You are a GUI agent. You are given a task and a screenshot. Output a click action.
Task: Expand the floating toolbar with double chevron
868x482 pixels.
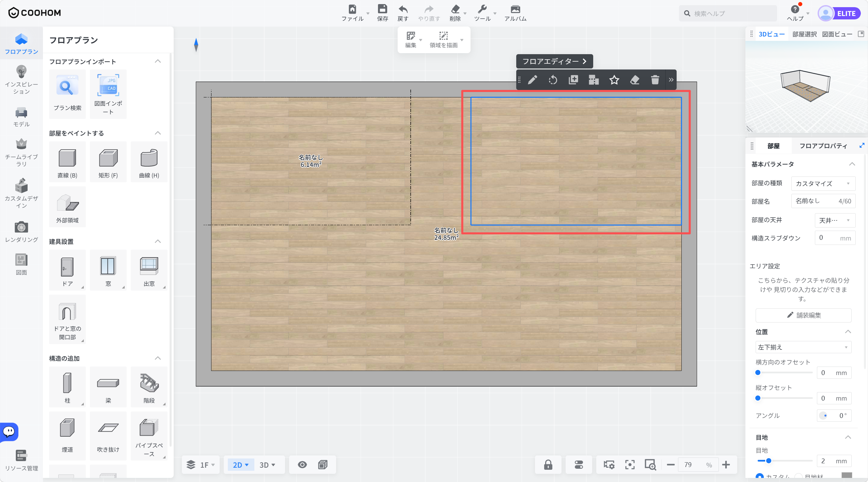(x=671, y=80)
